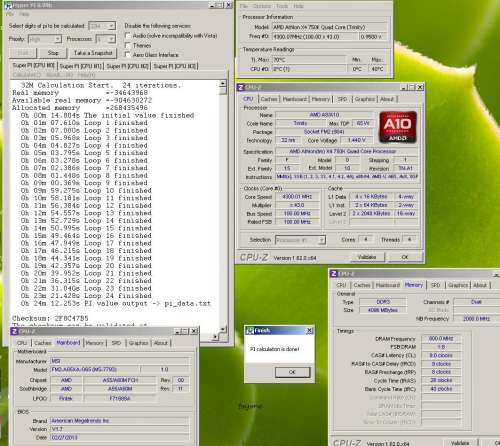Click the Tj. Max temperature field
The image size is (500, 446).
(309, 60)
